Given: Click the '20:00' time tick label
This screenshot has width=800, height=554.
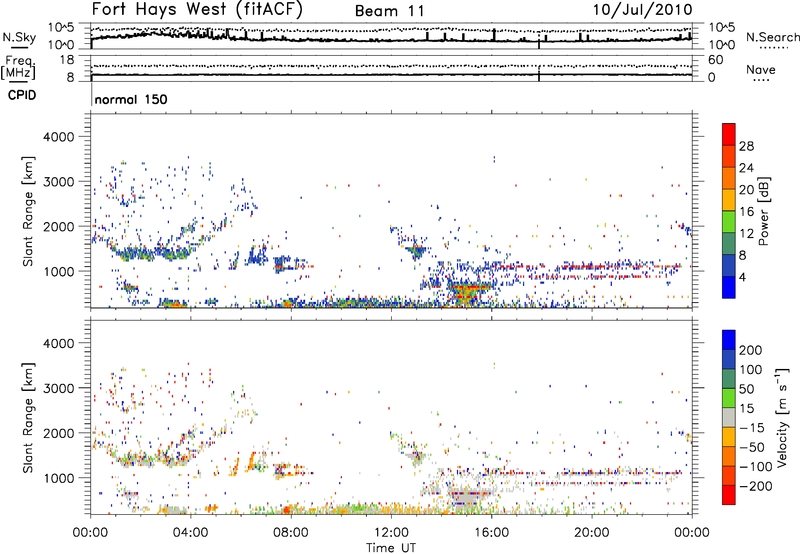Looking at the screenshot, I should 592,533.
